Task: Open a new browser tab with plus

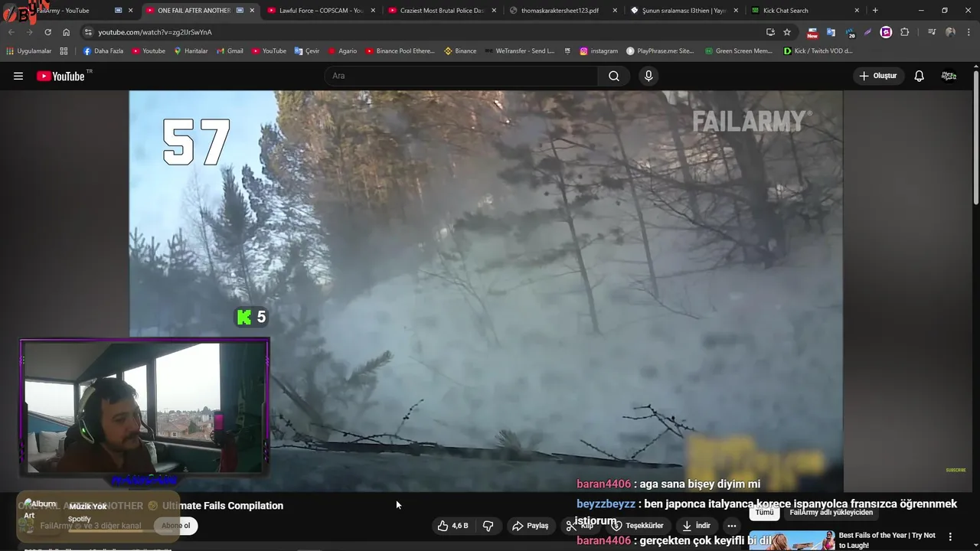Action: 875,11
